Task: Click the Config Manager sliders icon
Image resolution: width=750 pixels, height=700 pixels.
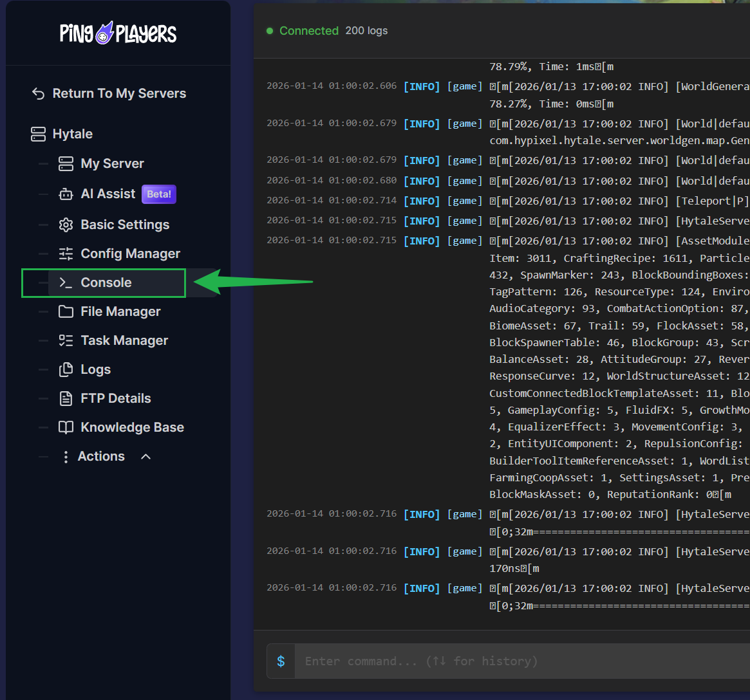Action: click(x=65, y=253)
